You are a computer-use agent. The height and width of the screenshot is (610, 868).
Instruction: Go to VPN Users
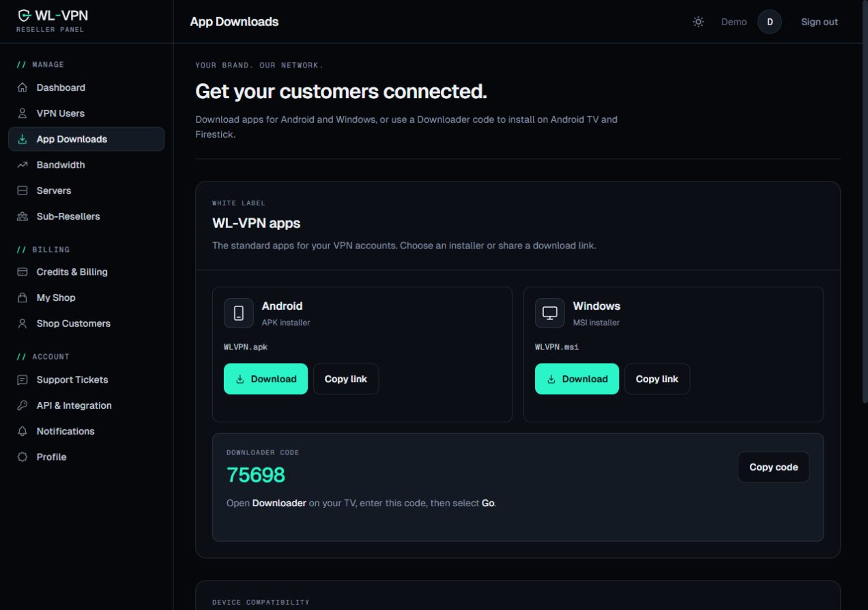click(86, 113)
